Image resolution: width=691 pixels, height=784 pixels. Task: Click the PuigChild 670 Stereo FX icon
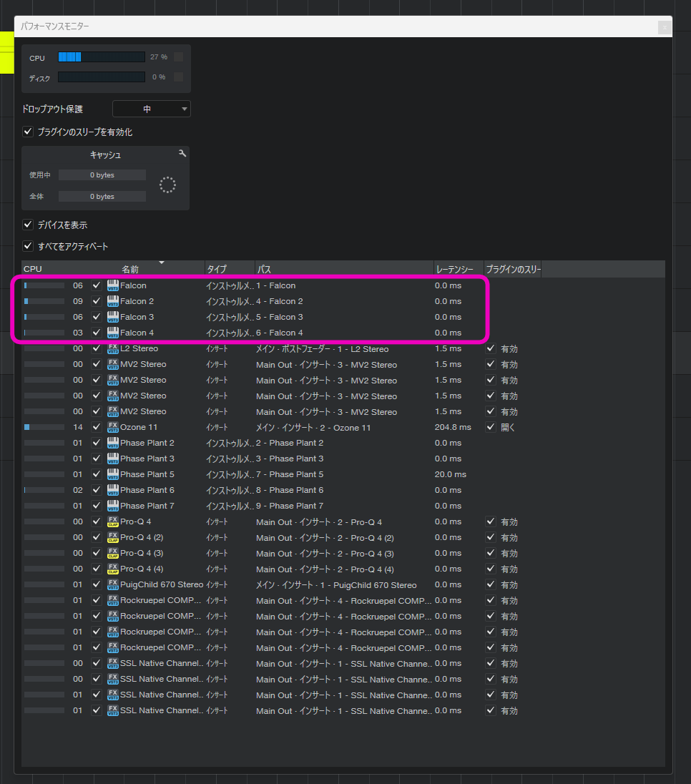coord(112,584)
